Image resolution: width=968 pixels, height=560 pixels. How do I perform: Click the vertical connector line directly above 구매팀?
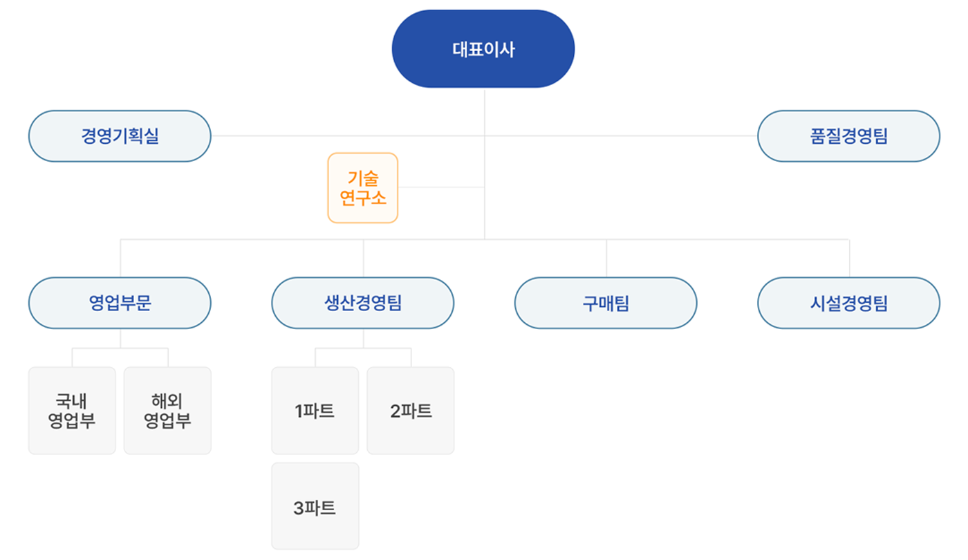click(x=606, y=259)
